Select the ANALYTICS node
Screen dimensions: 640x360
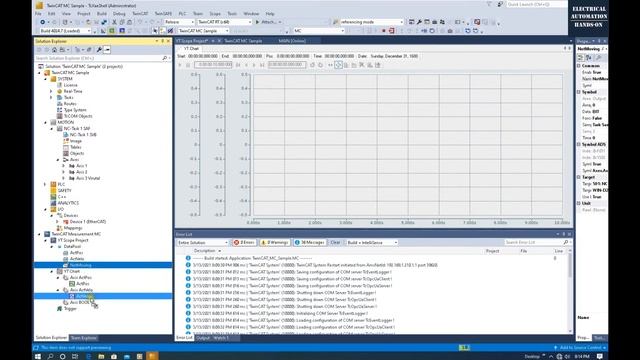(x=68, y=203)
